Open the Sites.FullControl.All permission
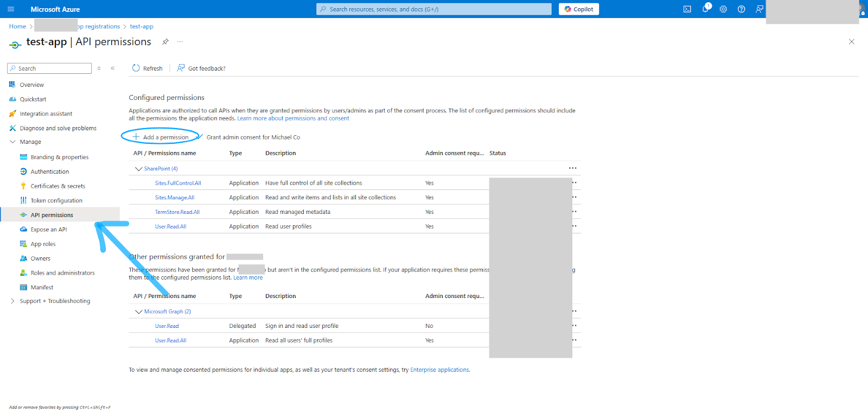Screen dimensions: 868x412 coord(178,183)
